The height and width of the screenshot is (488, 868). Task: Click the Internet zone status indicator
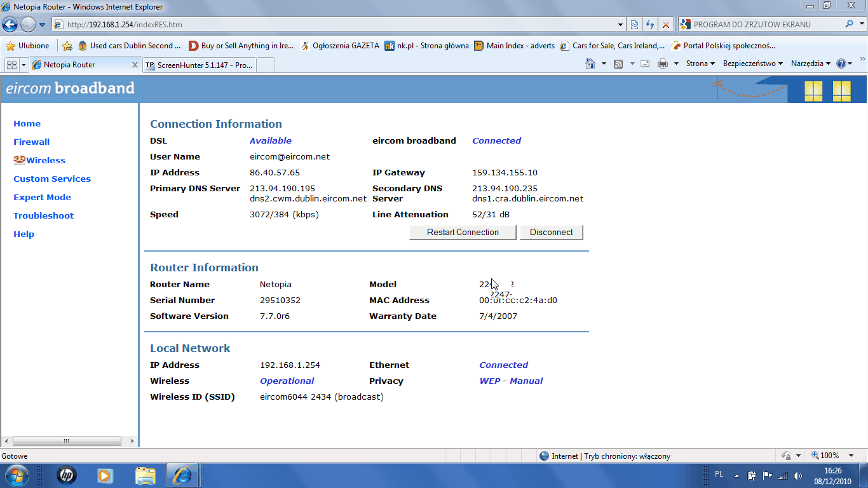click(x=604, y=456)
